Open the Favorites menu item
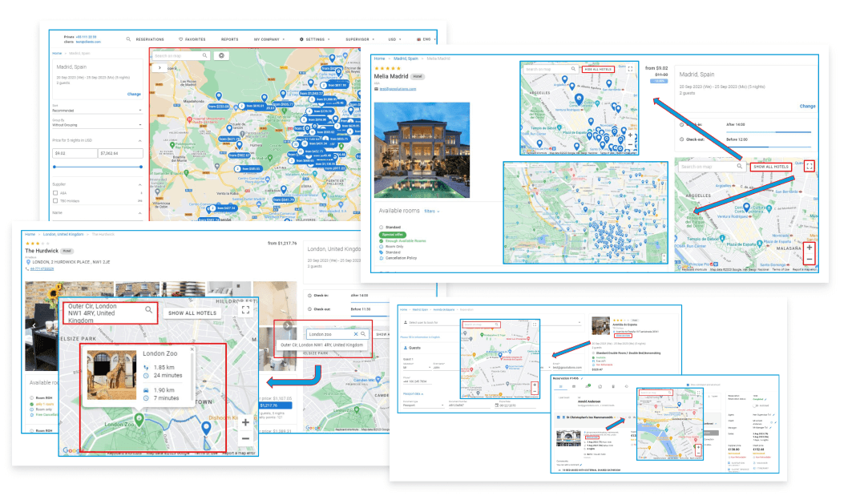Viewport: 860px width, 504px height. [192, 39]
